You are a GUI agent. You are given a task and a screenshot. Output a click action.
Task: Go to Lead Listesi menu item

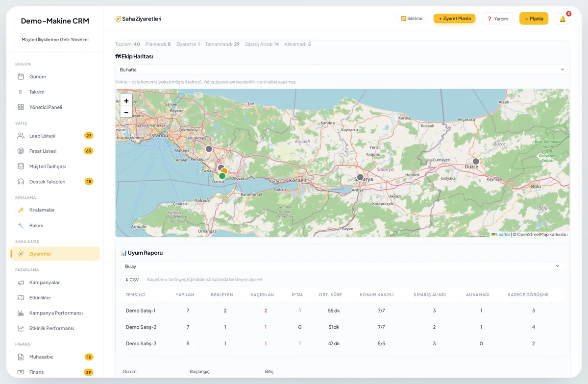click(x=55, y=136)
